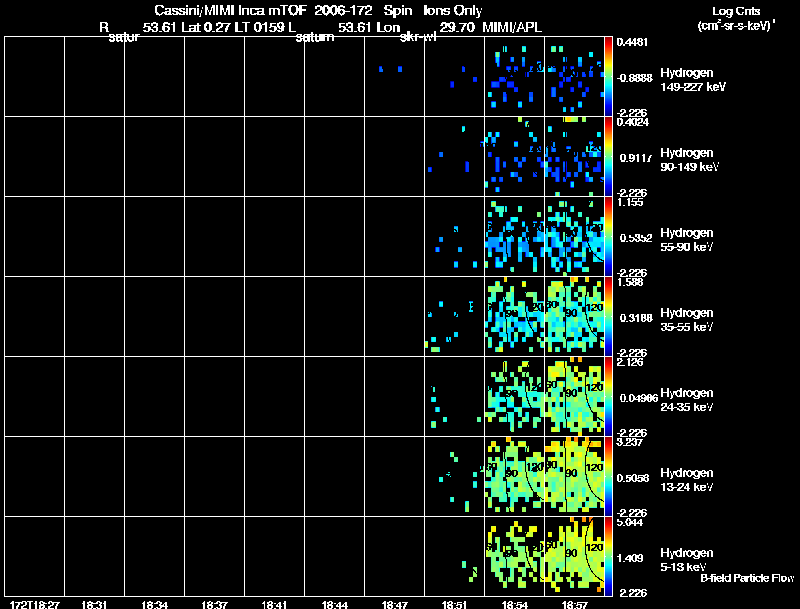Click the color bar for Hydrogen 149-227 keV
Viewport: 800px width, 609px height.
(x=608, y=77)
